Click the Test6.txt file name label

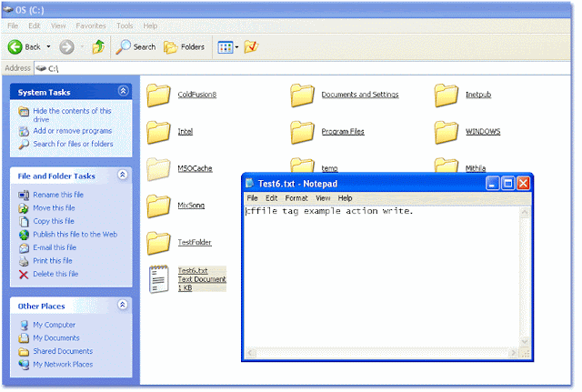pyautogui.click(x=193, y=271)
